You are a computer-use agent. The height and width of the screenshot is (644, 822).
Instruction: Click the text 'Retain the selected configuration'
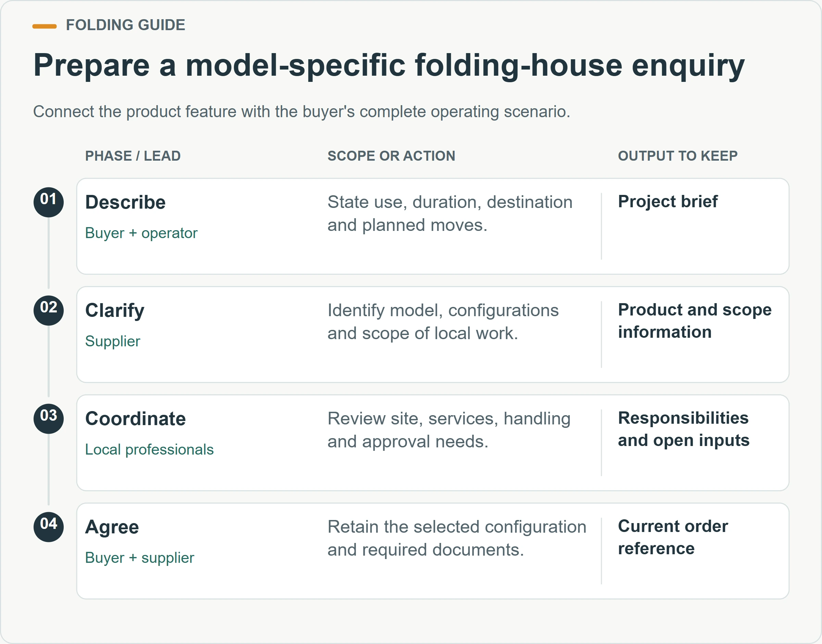[457, 527]
